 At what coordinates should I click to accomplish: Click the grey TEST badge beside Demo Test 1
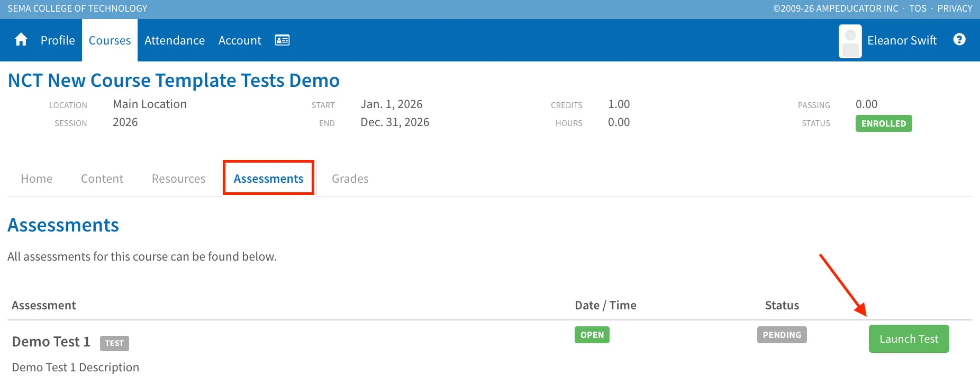(114, 343)
